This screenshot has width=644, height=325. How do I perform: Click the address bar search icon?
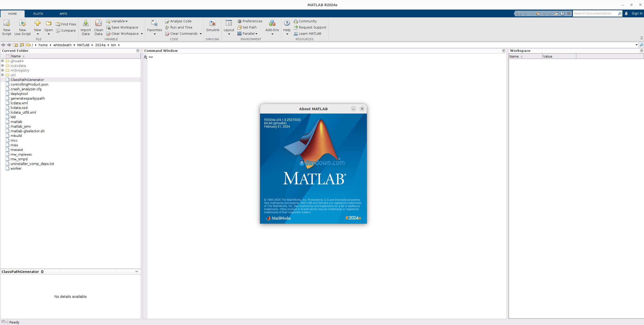point(641,45)
